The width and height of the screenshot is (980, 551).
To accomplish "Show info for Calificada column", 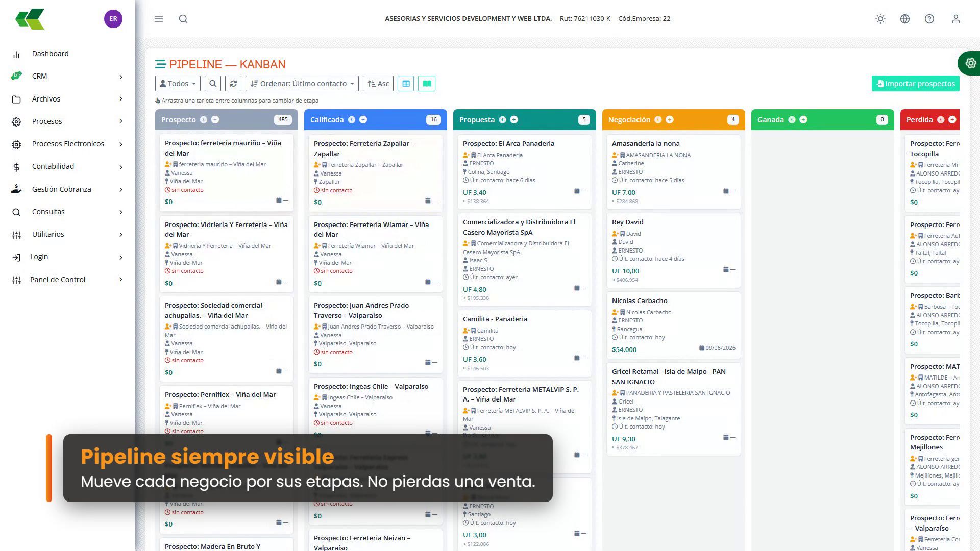I will pyautogui.click(x=352, y=120).
